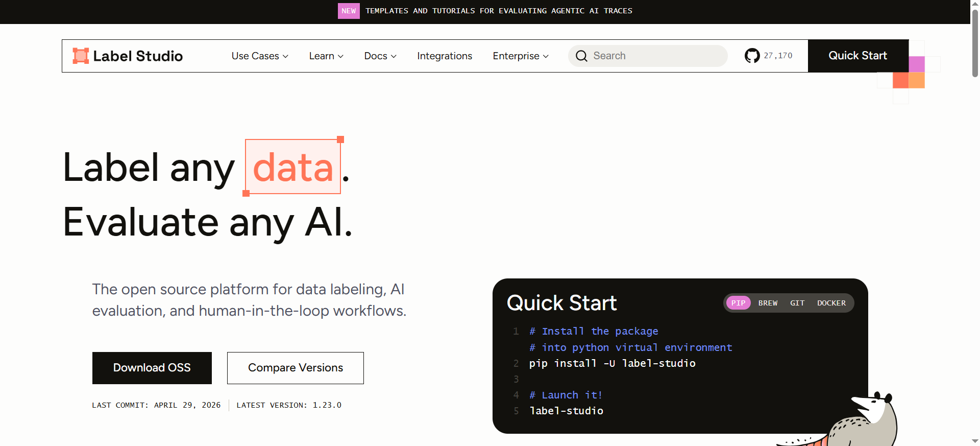Click the '# Launch it!' comment line
Image resolution: width=980 pixels, height=446 pixels.
tap(566, 395)
